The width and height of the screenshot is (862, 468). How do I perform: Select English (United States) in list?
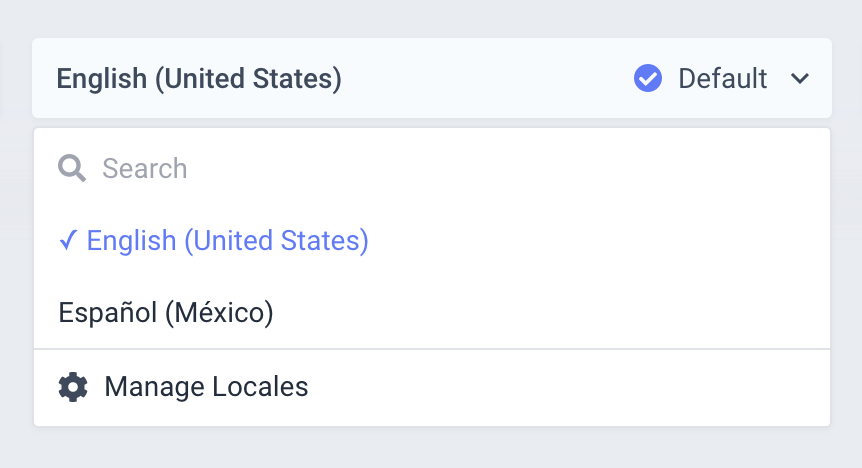[x=432, y=240]
